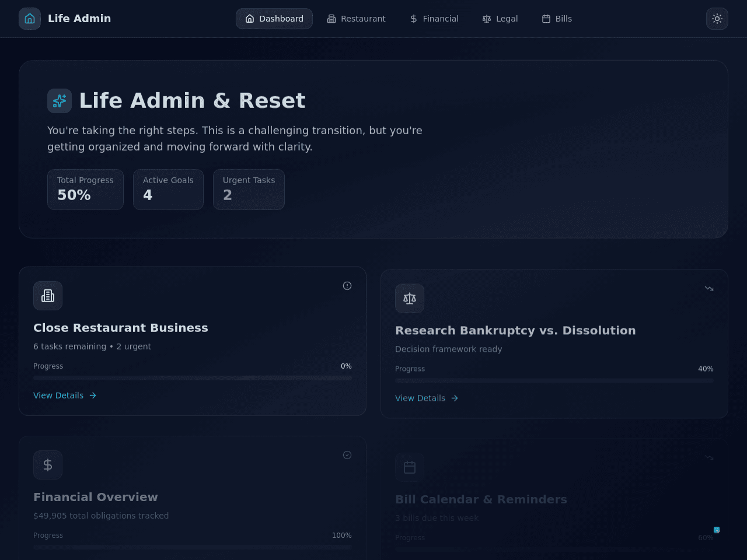Screen dimensions: 747x560
Task: Click the '$49,905 total obligations tracked' text
Action: 101,516
